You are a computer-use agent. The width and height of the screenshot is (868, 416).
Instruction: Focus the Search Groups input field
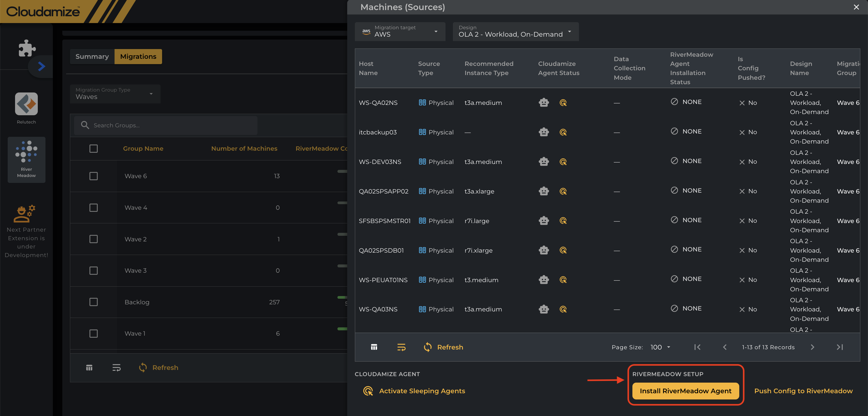pyautogui.click(x=165, y=125)
